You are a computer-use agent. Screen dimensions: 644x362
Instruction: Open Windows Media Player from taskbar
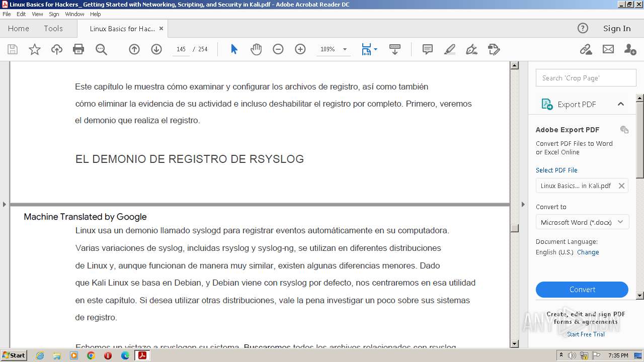(74, 355)
